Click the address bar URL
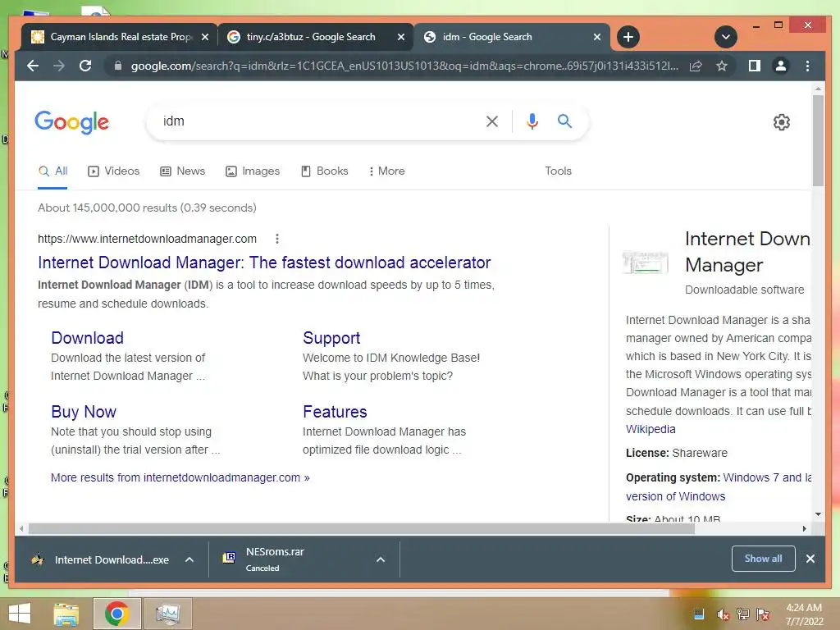The width and height of the screenshot is (840, 630). pyautogui.click(x=404, y=66)
